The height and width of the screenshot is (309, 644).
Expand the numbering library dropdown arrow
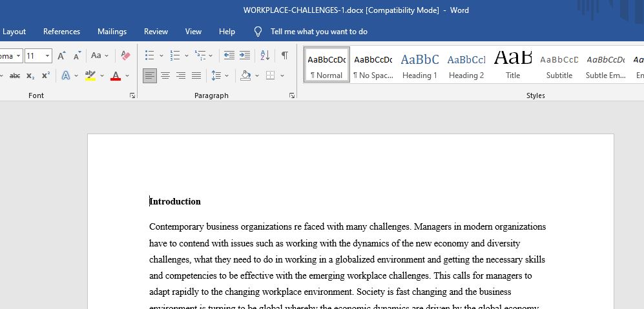tap(186, 55)
